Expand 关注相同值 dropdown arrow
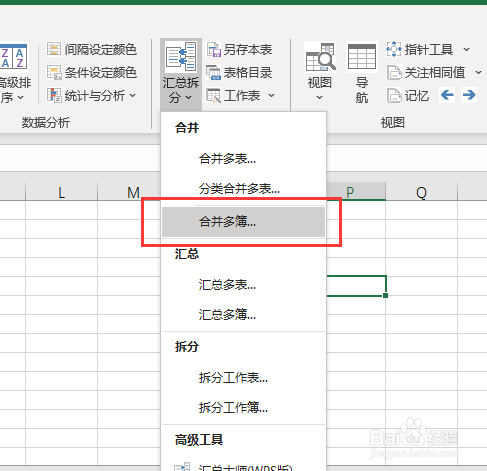 pyautogui.click(x=478, y=72)
